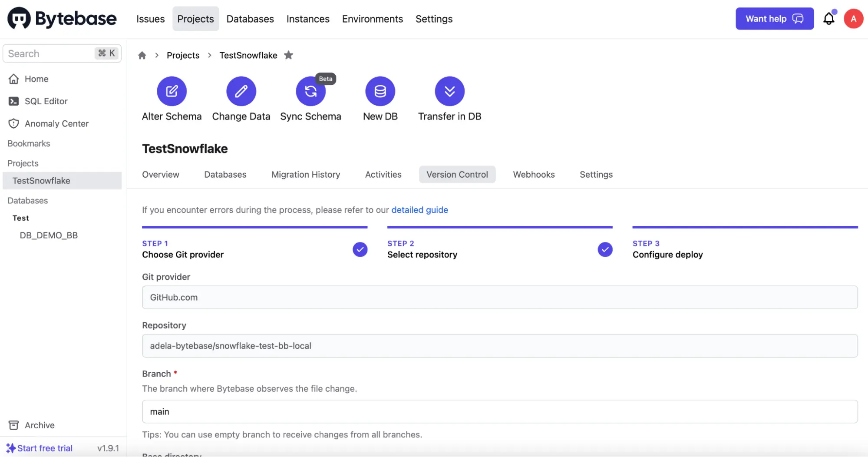Open DB_DEMO_BB database in sidebar
The width and height of the screenshot is (868, 457).
tap(49, 235)
